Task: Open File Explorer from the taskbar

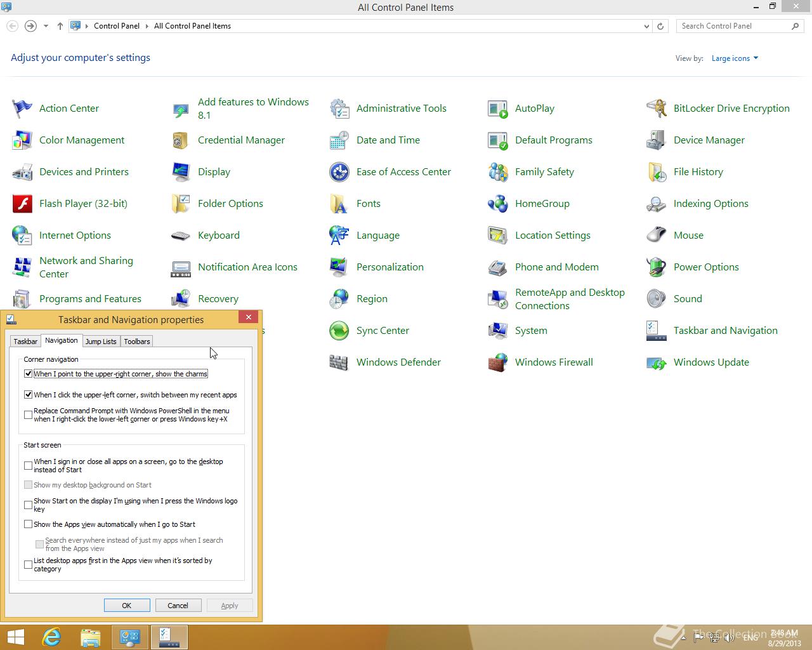Action: (x=91, y=637)
